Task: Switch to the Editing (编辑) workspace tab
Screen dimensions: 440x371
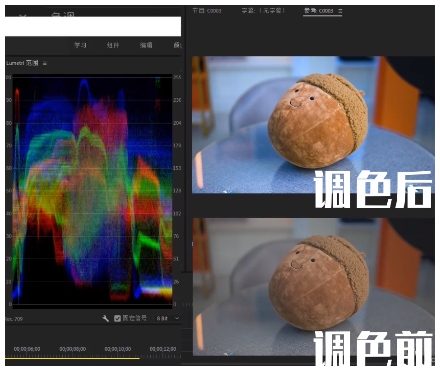Action: [146, 45]
